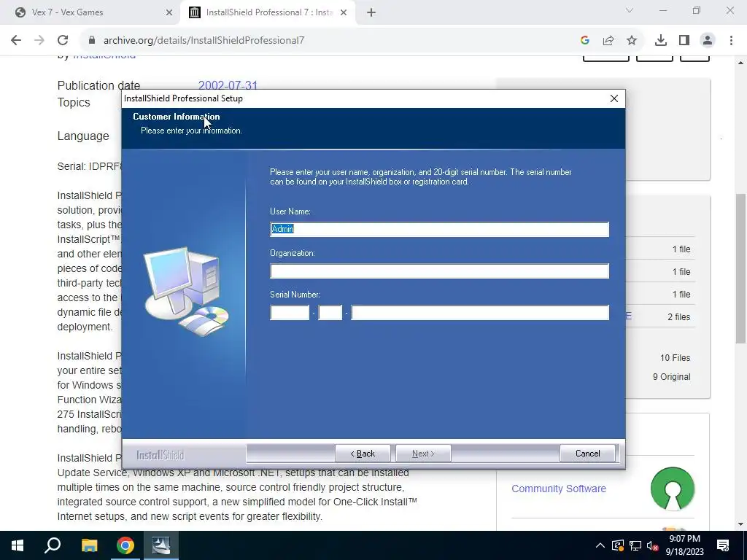Image resolution: width=747 pixels, height=560 pixels.
Task: Click the page scrollbar's down arrow
Action: coord(740,524)
